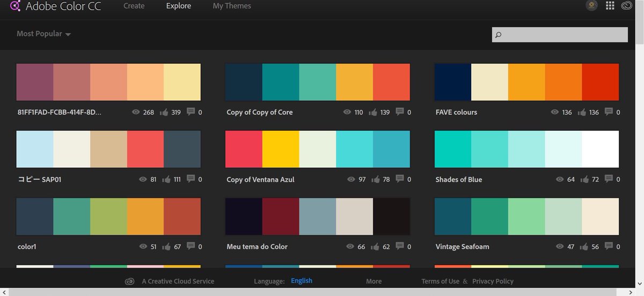The height and width of the screenshot is (296, 644).
Task: Open comments icon for Shades of Blue
Action: [609, 179]
